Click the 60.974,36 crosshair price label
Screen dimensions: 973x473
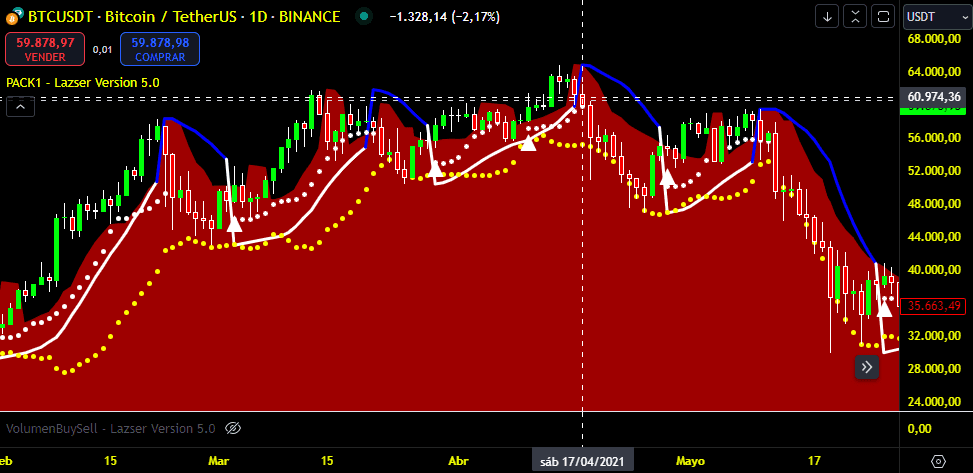coord(935,97)
